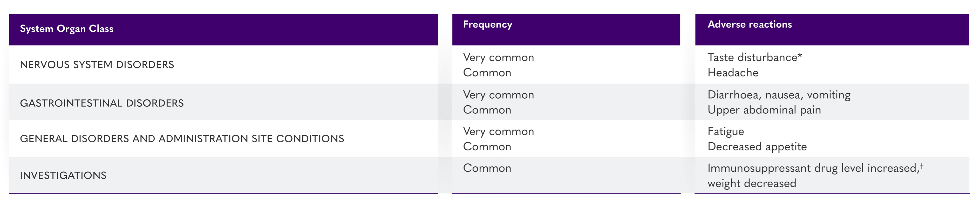Click the Upper abdominal pain entry
The width and height of the screenshot is (980, 205).
tap(764, 110)
